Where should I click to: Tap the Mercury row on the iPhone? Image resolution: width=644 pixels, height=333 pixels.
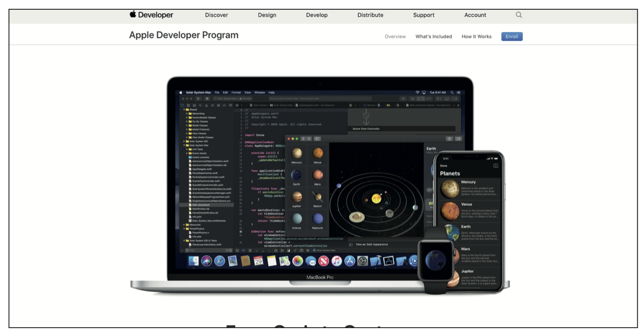pos(470,189)
